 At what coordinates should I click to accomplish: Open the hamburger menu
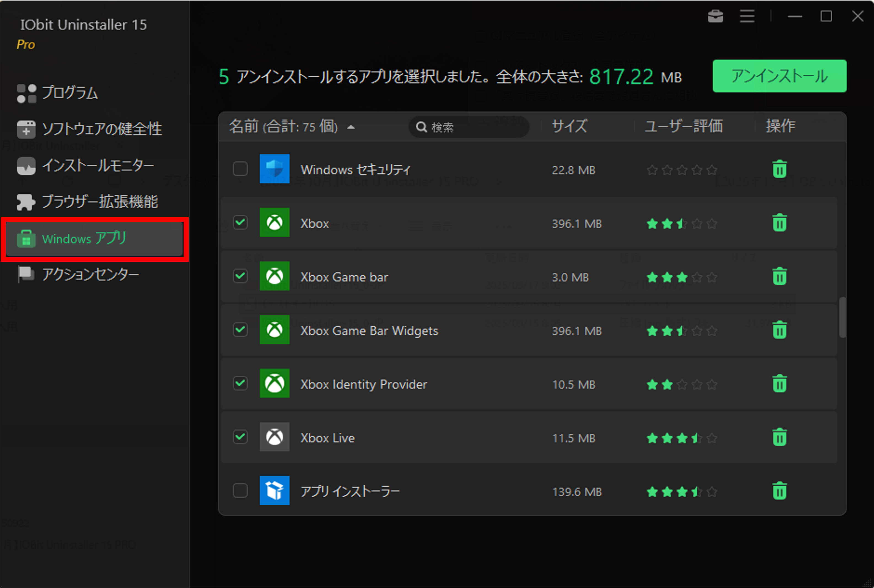(x=747, y=16)
